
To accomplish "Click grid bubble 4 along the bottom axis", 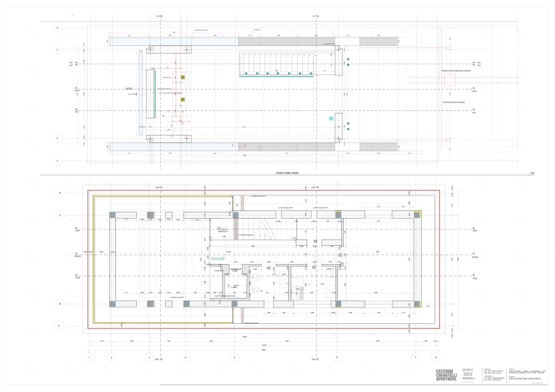I will [186, 357].
